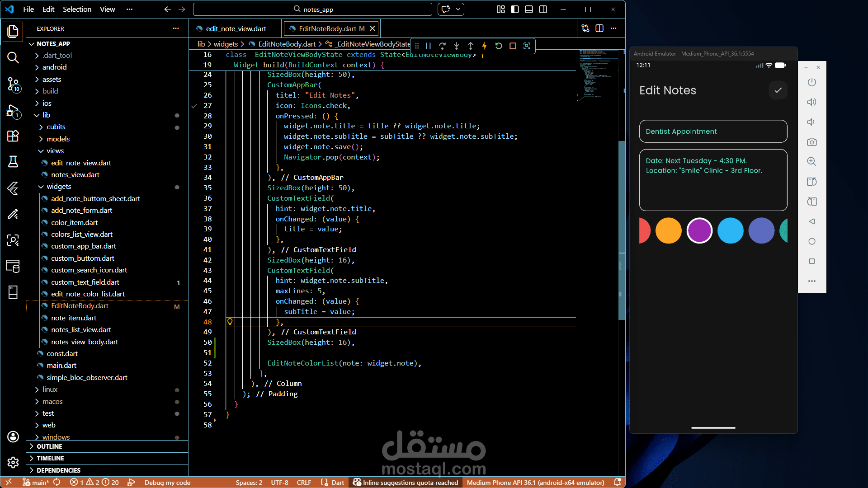Open the Source Control view
This screenshot has width=868, height=488.
pyautogui.click(x=13, y=84)
